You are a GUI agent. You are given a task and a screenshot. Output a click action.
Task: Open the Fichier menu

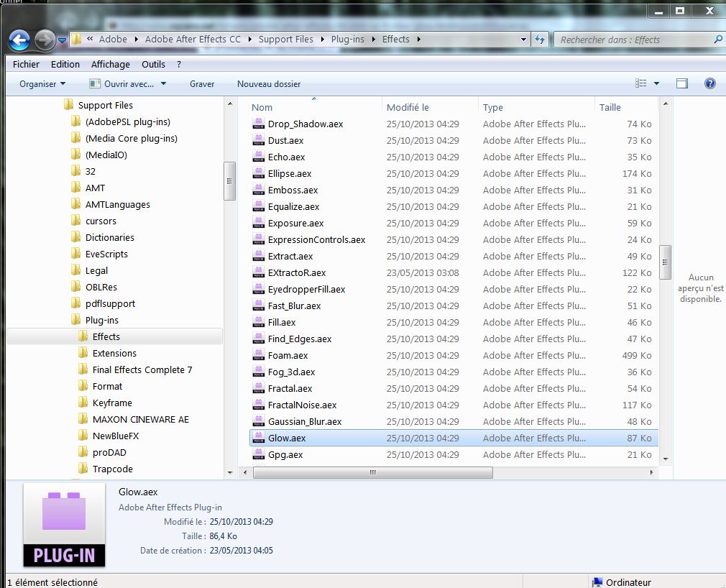point(26,65)
